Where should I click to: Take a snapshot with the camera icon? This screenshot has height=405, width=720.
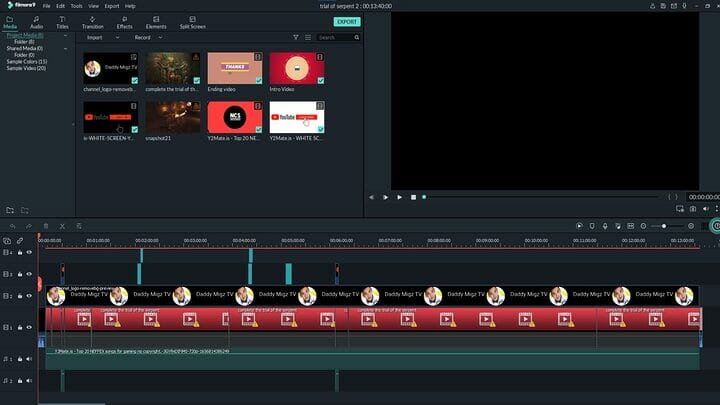[x=693, y=209]
